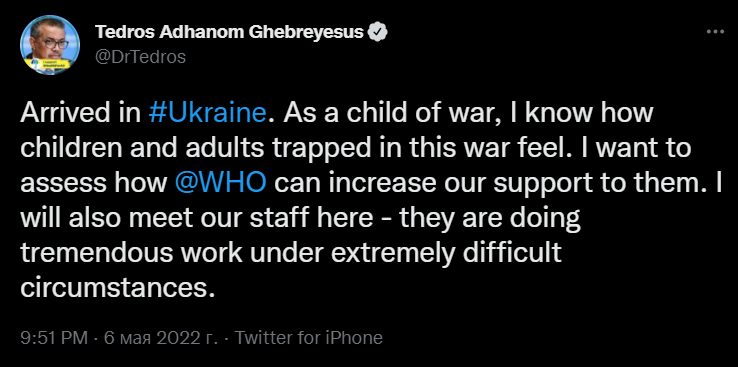Click the word difficult in the tweet
The image size is (738, 367).
click(x=513, y=253)
